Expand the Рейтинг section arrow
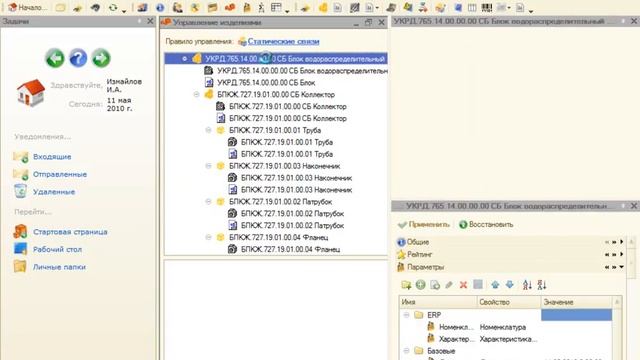The height and width of the screenshot is (360, 640). click(622, 254)
